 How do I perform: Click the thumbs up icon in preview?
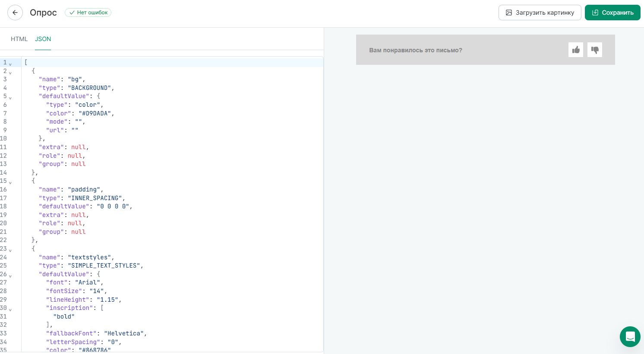pyautogui.click(x=576, y=50)
